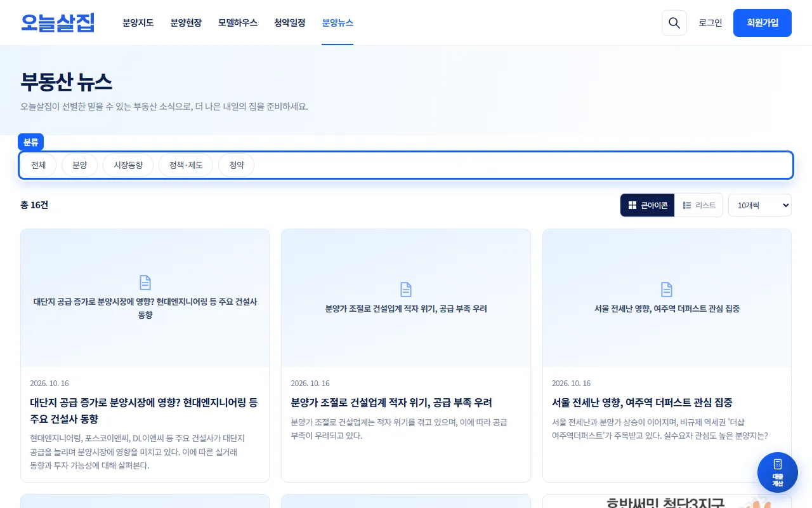Select 분양뉴스 menu item
Image resolution: width=812 pixels, height=508 pixels.
(337, 23)
